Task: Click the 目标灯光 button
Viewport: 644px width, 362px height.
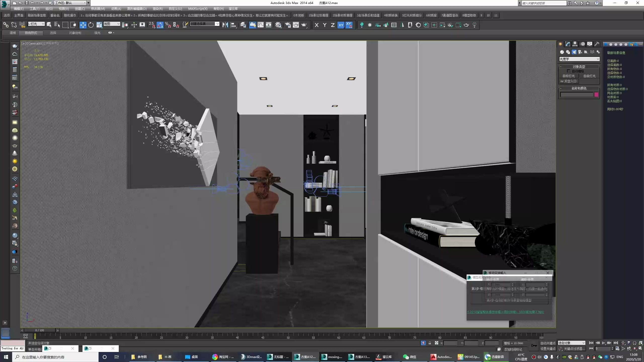Action: [x=569, y=76]
